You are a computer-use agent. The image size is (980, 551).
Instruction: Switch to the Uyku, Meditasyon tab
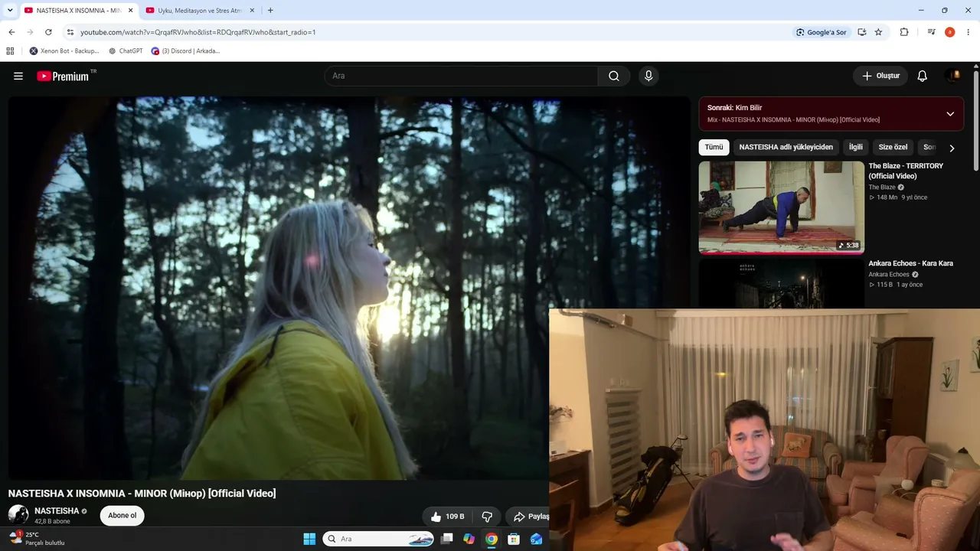coord(199,11)
